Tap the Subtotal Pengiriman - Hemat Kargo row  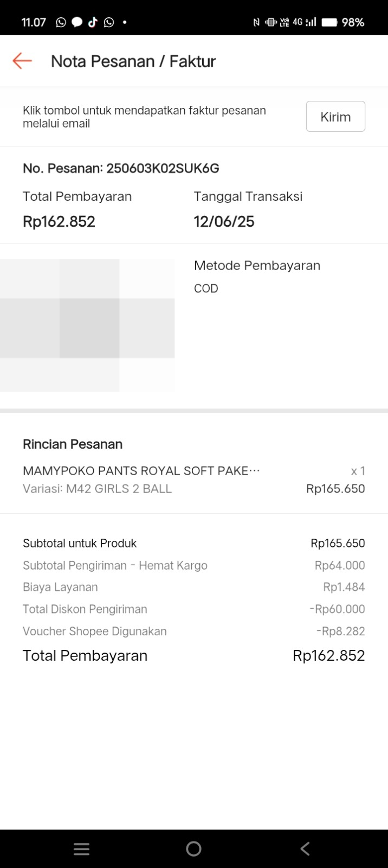point(193,565)
